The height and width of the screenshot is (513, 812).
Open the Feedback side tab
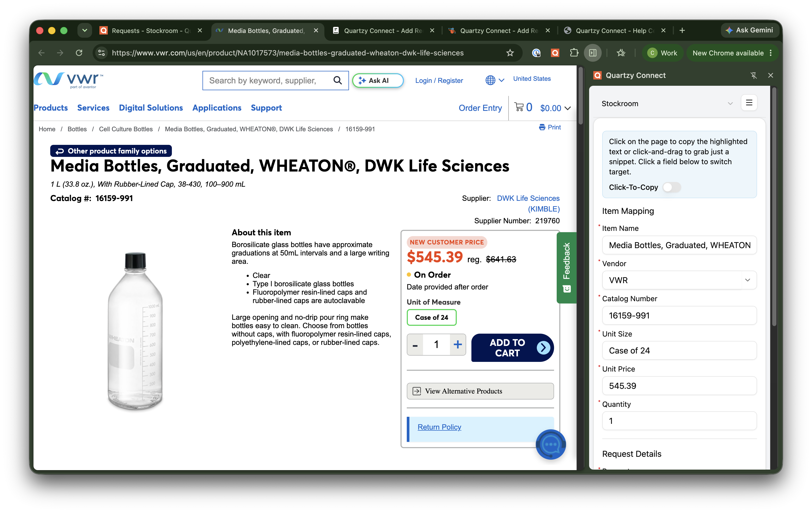click(567, 268)
